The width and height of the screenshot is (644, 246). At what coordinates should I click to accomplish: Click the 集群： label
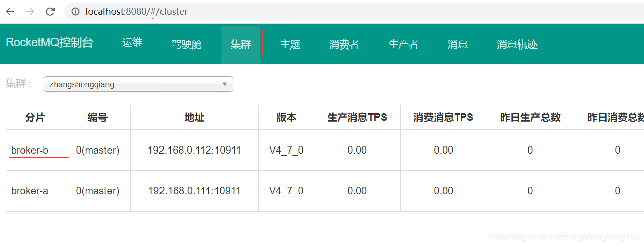coord(19,84)
